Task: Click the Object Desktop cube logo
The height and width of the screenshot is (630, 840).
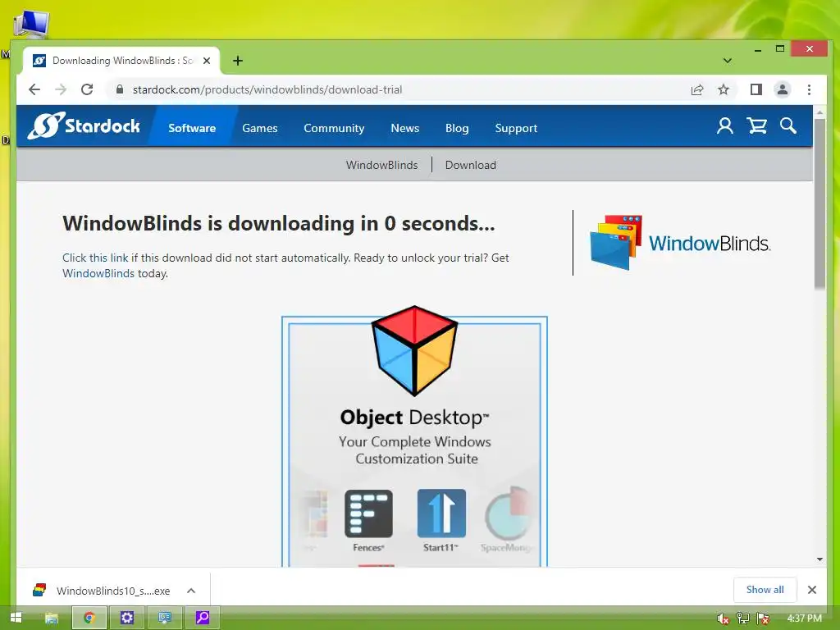Action: [x=414, y=351]
